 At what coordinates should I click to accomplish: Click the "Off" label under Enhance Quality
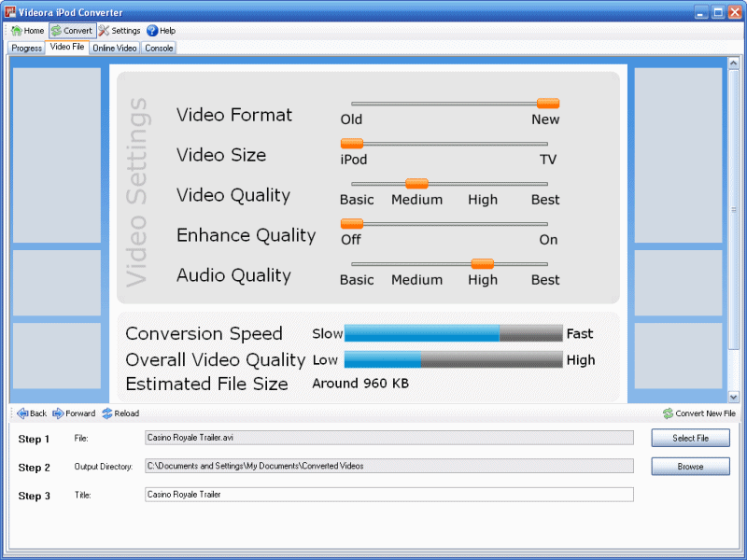tap(351, 240)
